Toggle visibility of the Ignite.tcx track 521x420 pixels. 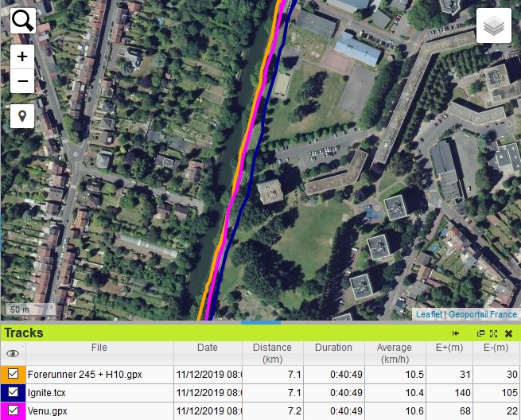pyautogui.click(x=14, y=392)
